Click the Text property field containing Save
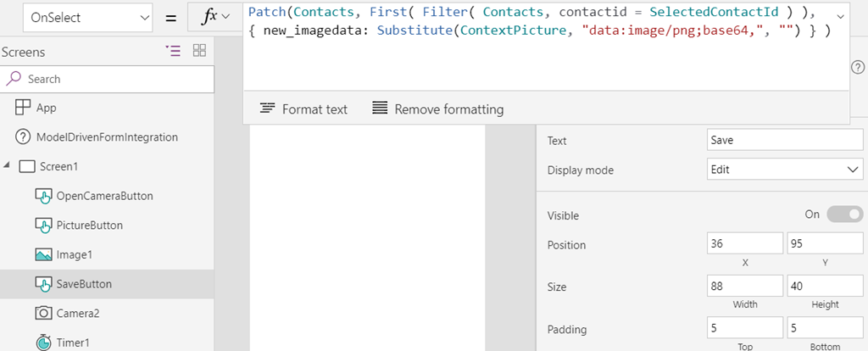The height and width of the screenshot is (351, 868). point(785,140)
